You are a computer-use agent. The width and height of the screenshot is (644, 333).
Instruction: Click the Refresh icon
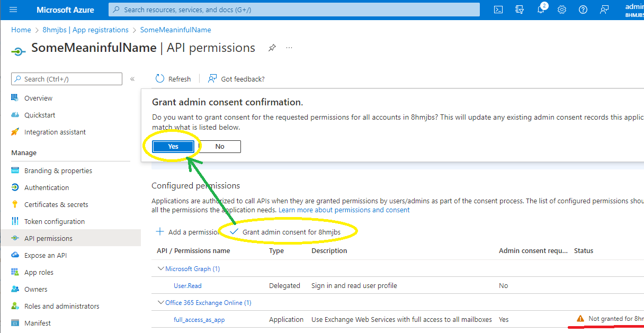click(x=160, y=79)
